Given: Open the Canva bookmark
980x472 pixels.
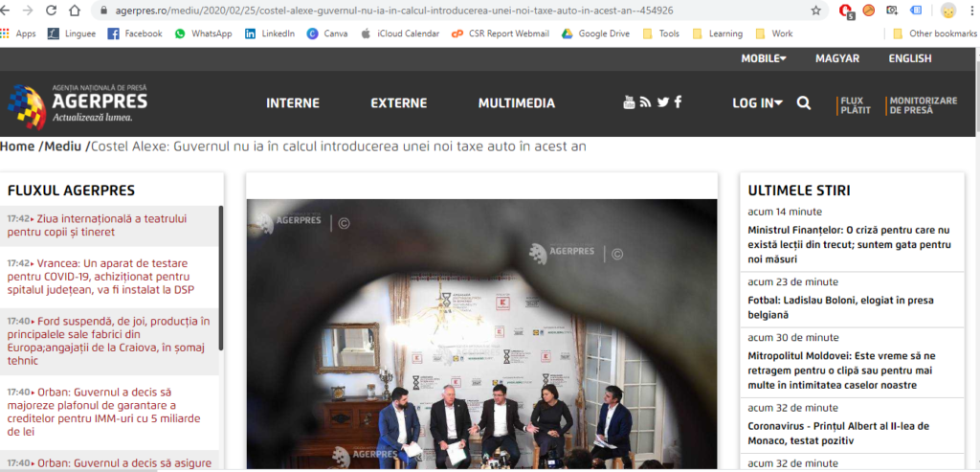Looking at the screenshot, I should click(327, 34).
